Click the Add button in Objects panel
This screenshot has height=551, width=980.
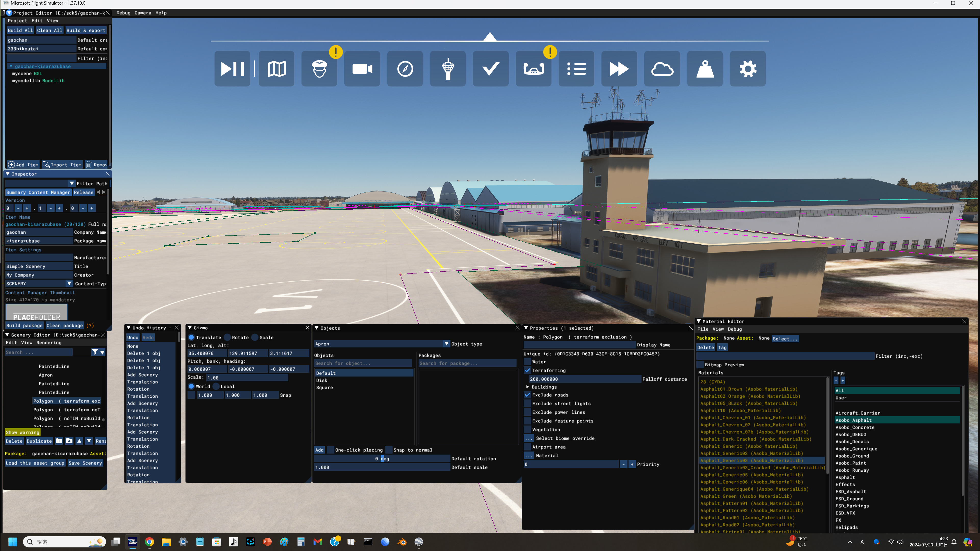click(319, 450)
